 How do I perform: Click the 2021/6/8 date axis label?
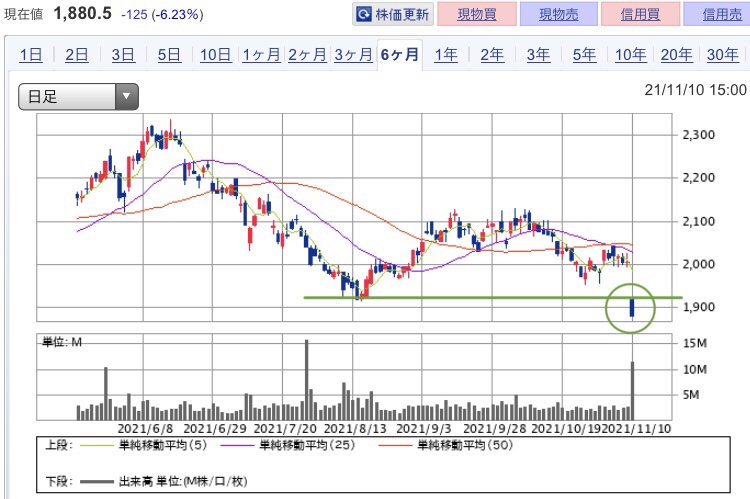coord(145,429)
